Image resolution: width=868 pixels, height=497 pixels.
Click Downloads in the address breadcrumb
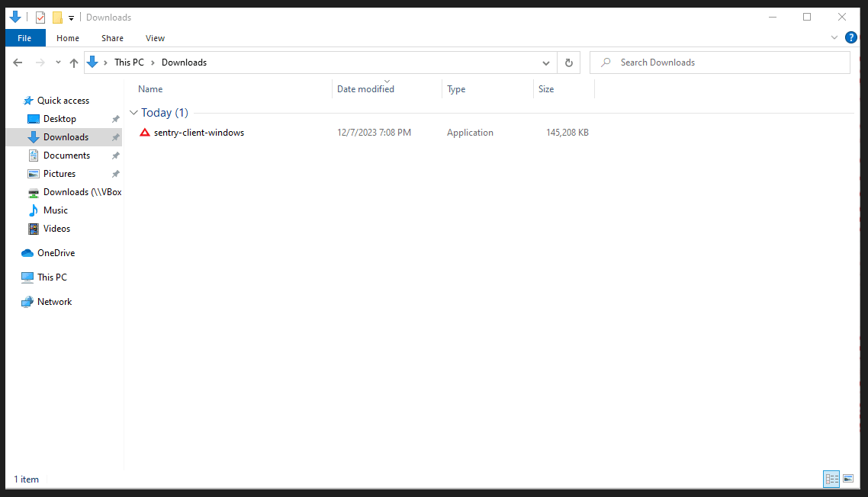point(184,63)
